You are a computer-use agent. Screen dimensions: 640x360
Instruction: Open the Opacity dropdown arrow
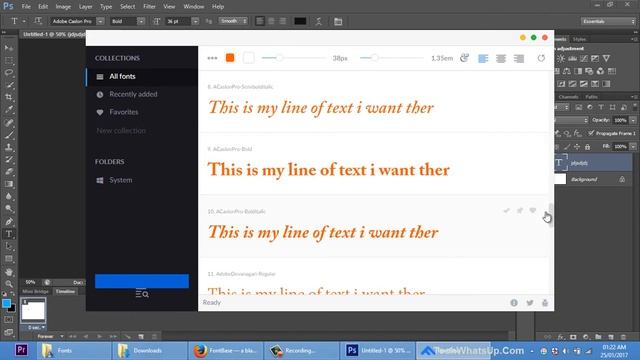[x=633, y=120]
